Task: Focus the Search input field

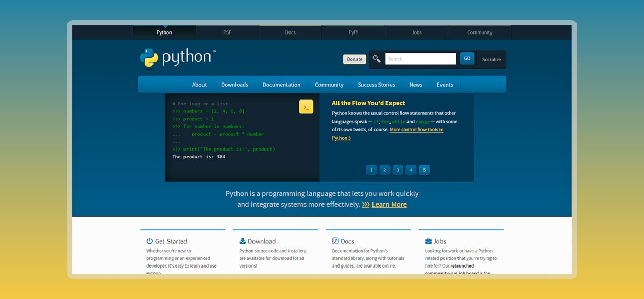Action: click(421, 59)
